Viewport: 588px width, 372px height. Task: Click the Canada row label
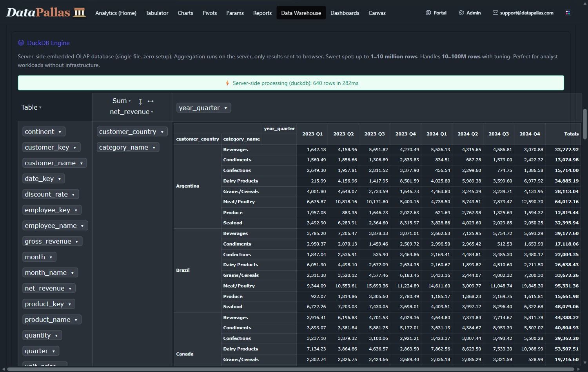coord(185,354)
